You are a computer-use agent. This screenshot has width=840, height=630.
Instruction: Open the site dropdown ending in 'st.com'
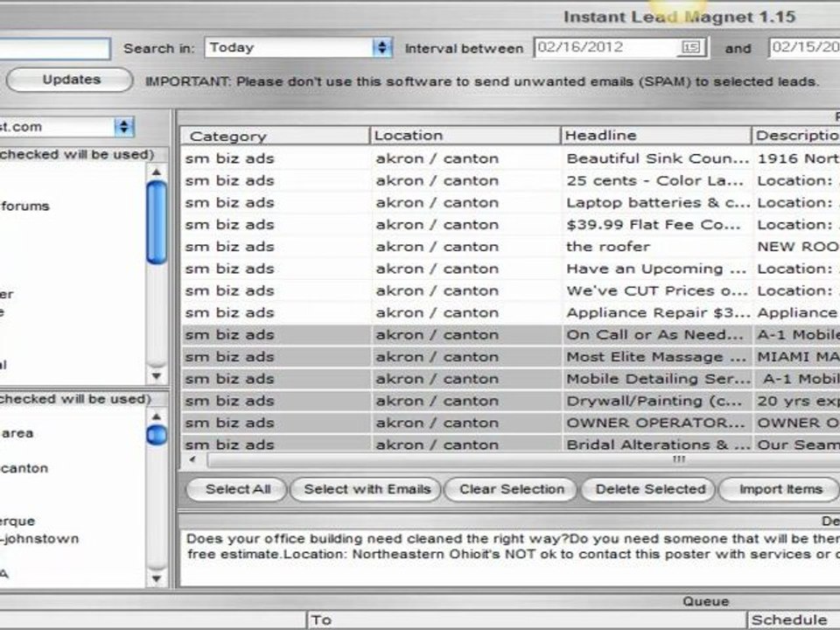66,127
